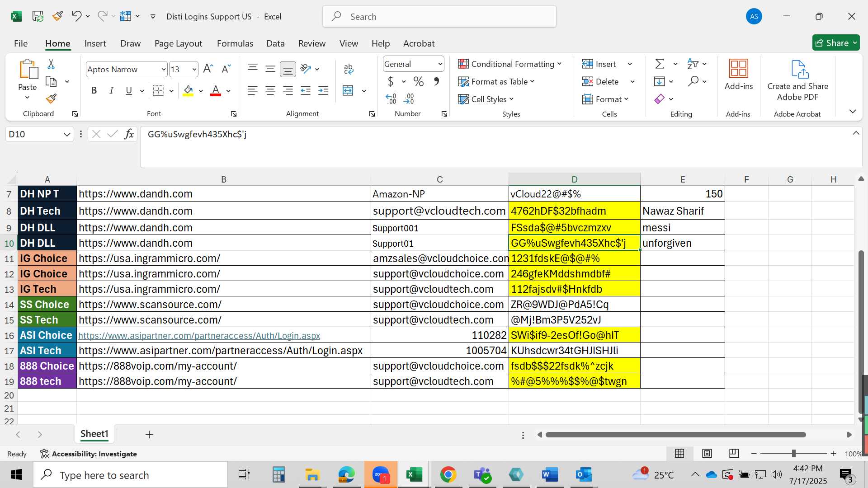Click the Sort & Filter icon

(x=693, y=64)
